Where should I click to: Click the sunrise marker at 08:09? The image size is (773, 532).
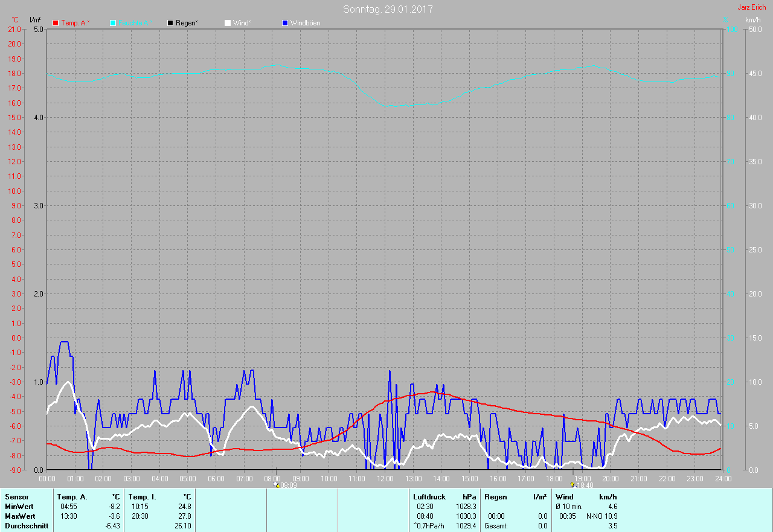click(x=277, y=484)
